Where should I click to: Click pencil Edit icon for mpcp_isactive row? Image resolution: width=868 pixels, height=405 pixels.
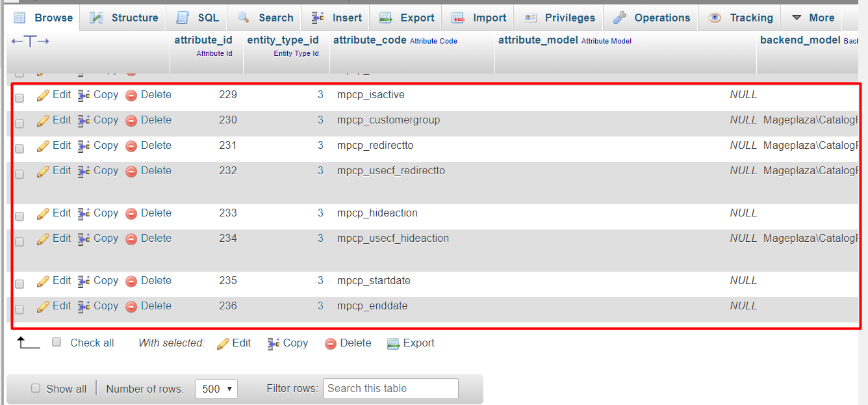(x=44, y=96)
